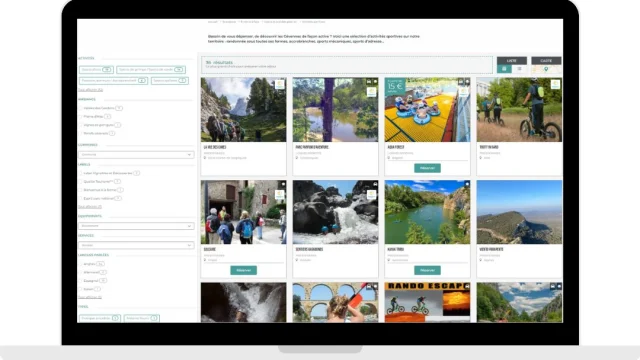Tick the Espagnol language checkbox
The height and width of the screenshot is (360, 640).
[80, 280]
